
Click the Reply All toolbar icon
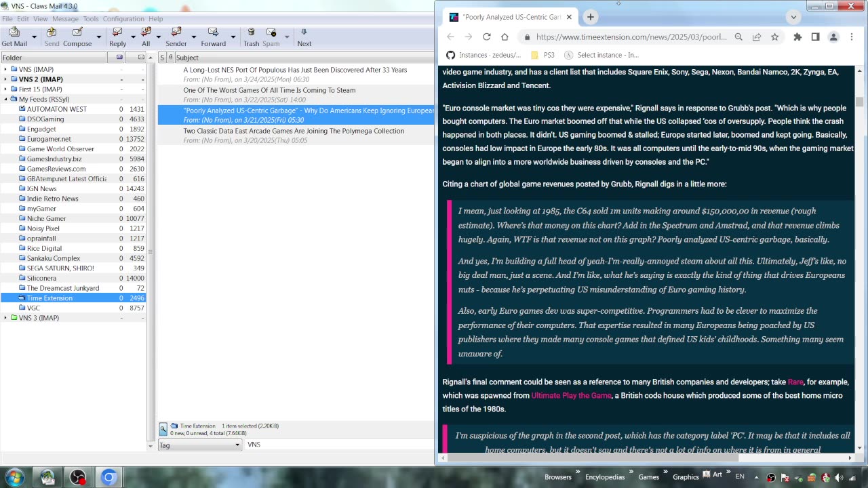pyautogui.click(x=146, y=32)
